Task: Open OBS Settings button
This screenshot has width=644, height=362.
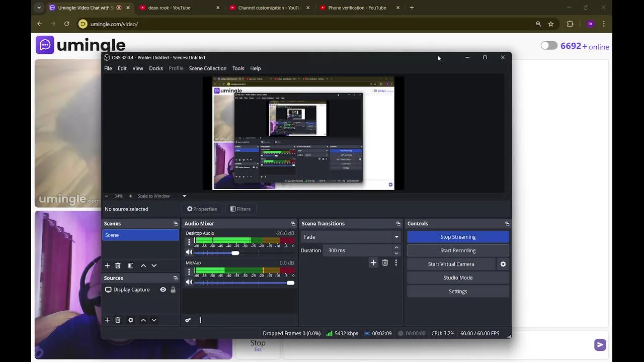Action: (x=458, y=291)
